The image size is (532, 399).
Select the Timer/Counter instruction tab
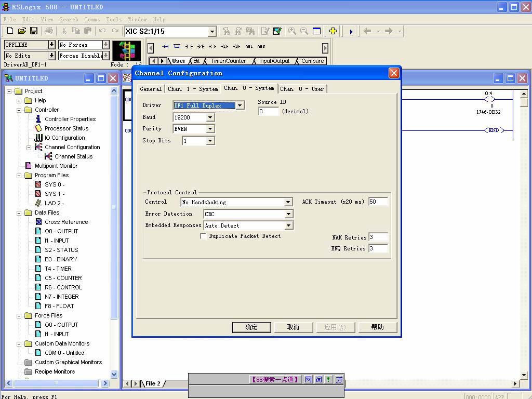(229, 61)
